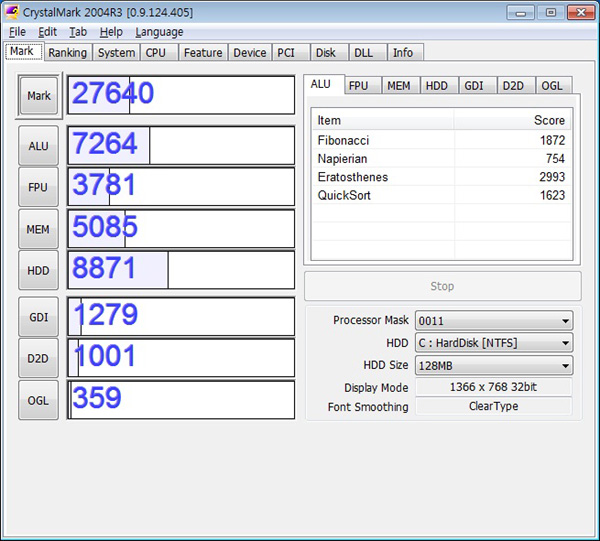Click the Display Mode value 1366 x 768 32bit
This screenshot has height=541, width=600.
point(494,387)
